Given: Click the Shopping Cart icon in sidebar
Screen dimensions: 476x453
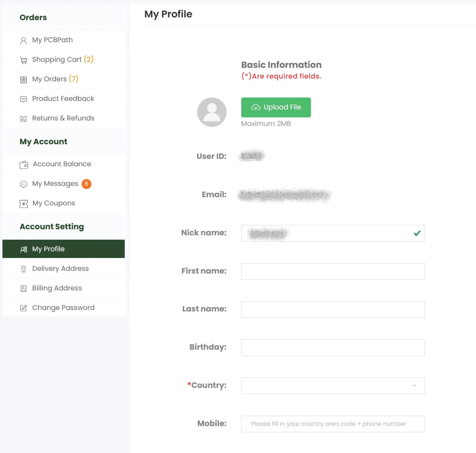Looking at the screenshot, I should pyautogui.click(x=24, y=60).
